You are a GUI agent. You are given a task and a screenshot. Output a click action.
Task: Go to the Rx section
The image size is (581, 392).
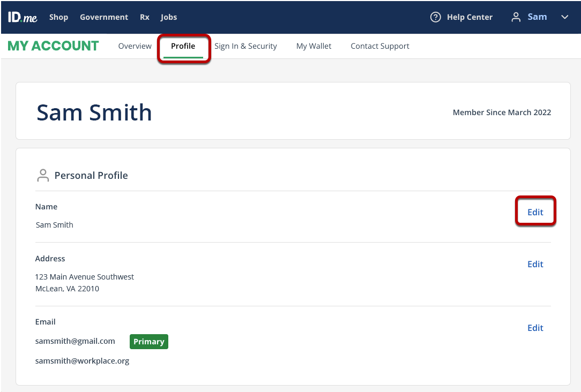coord(145,17)
